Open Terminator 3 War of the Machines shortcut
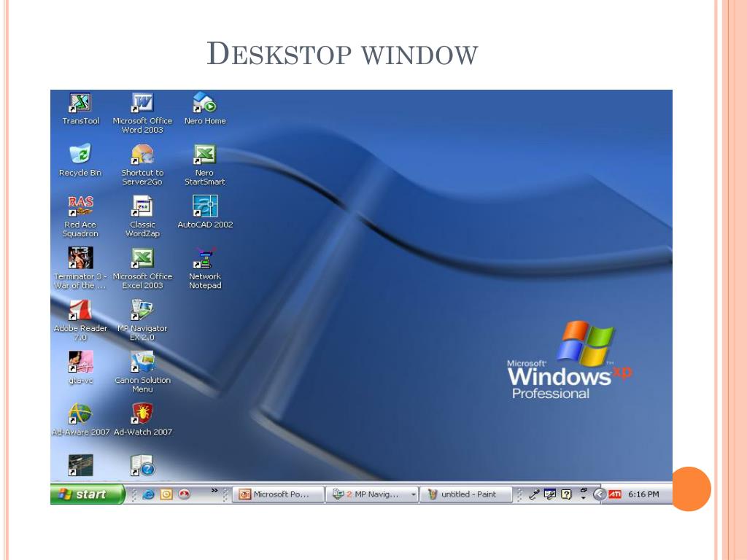The height and width of the screenshot is (560, 747). [80, 268]
